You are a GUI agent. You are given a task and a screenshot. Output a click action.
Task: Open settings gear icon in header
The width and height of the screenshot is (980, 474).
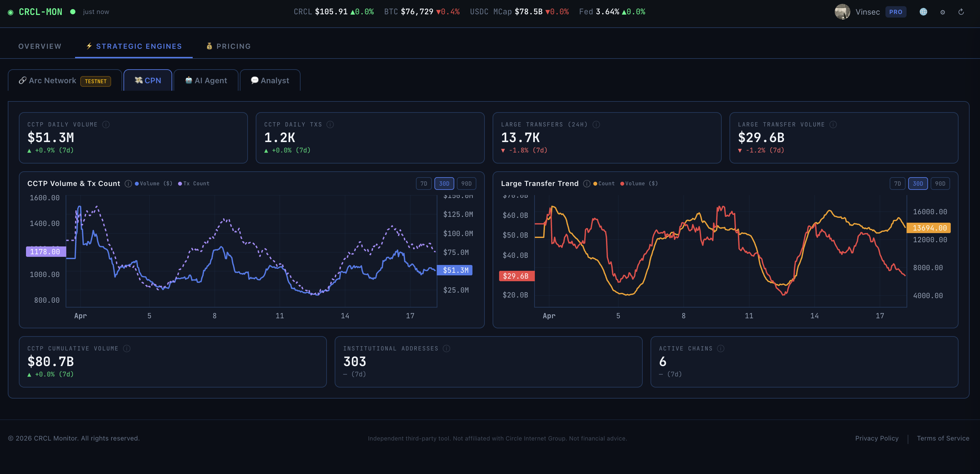click(942, 12)
